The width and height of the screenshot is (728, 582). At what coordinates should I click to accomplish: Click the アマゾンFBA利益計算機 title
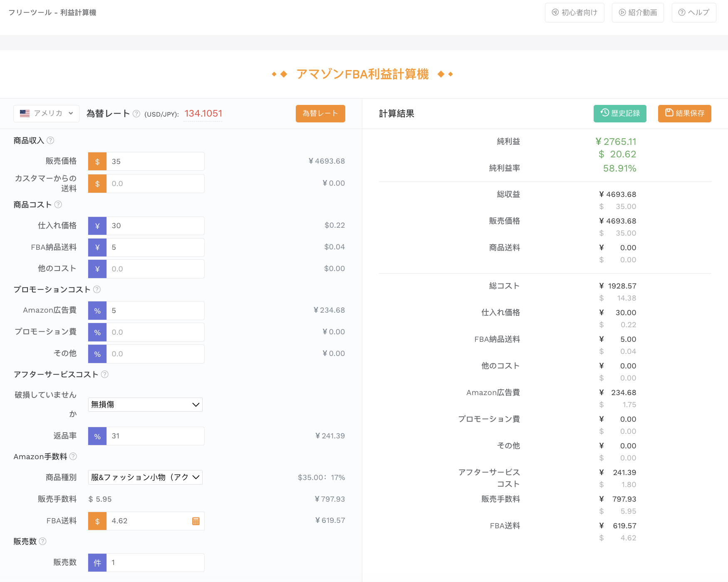(x=362, y=74)
